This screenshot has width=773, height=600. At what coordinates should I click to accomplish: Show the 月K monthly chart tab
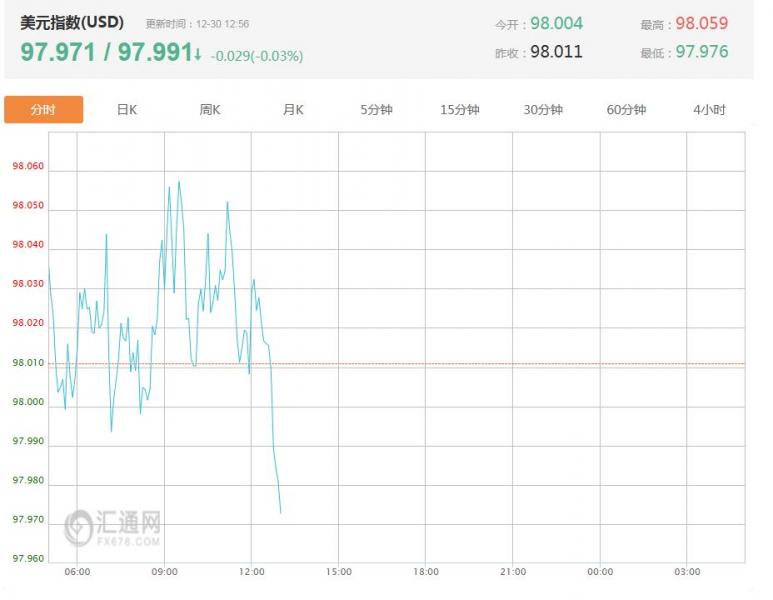(x=293, y=110)
